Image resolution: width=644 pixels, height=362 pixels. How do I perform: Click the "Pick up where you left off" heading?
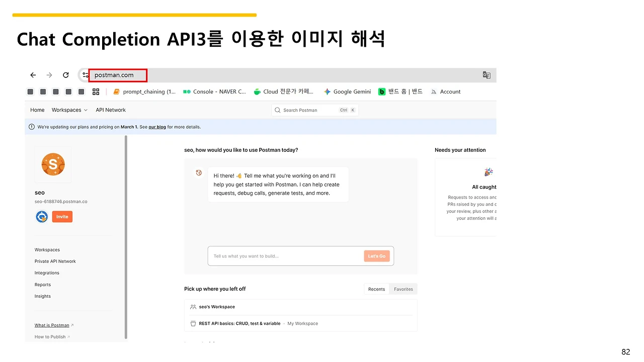click(x=215, y=289)
